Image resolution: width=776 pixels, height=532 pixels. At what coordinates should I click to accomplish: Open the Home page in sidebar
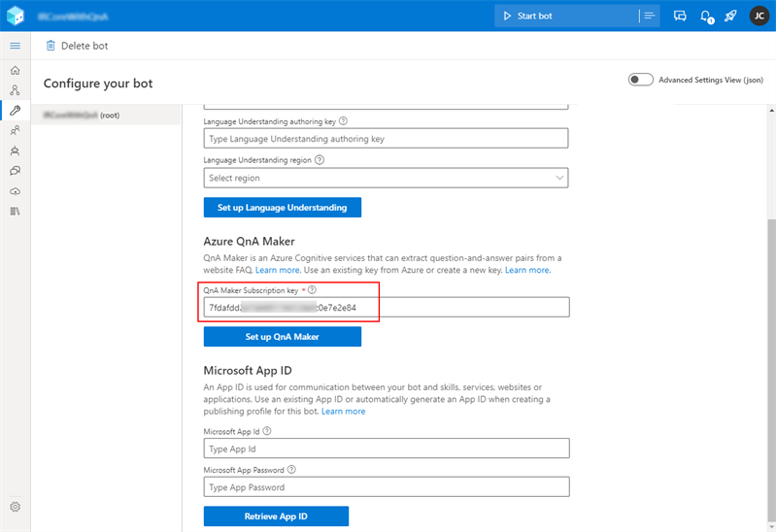[15, 71]
